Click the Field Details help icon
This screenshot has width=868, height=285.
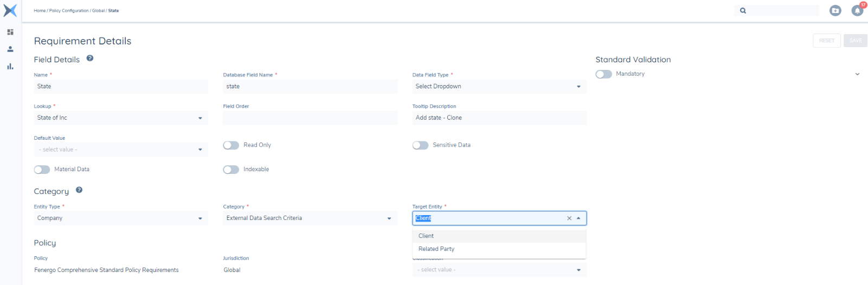click(x=90, y=59)
